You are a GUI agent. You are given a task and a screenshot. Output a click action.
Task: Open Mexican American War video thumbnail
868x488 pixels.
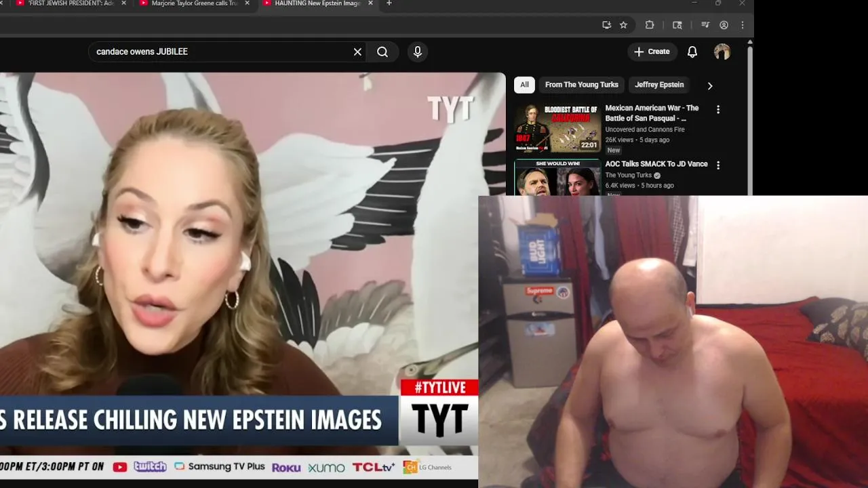click(x=557, y=128)
